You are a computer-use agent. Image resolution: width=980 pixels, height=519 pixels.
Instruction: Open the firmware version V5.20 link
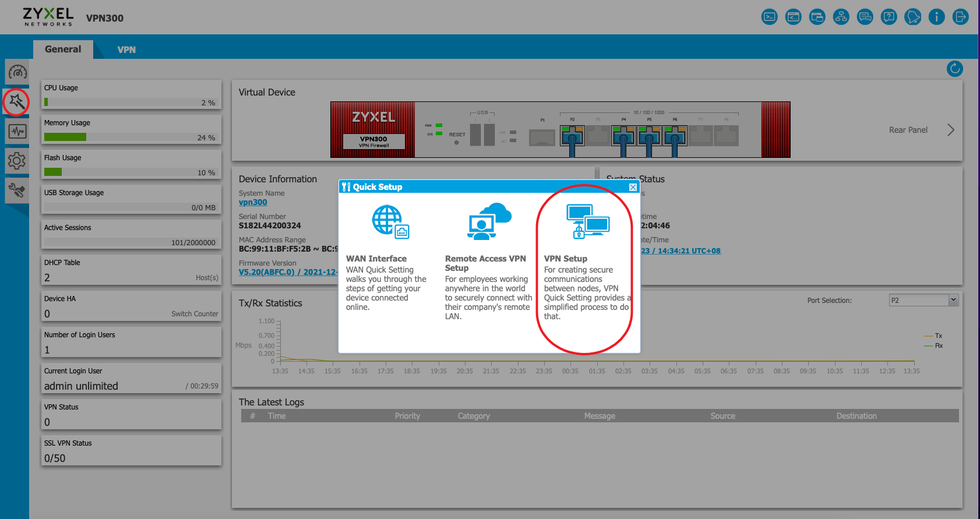point(288,272)
